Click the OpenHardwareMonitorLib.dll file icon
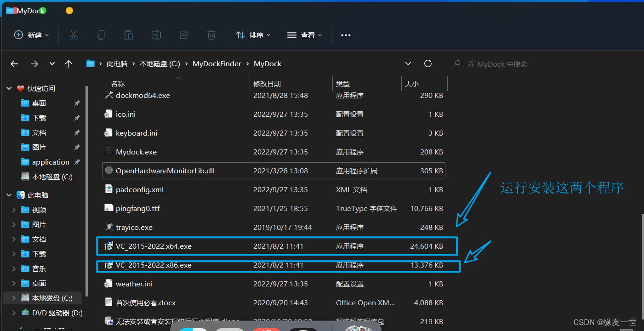 tap(109, 171)
